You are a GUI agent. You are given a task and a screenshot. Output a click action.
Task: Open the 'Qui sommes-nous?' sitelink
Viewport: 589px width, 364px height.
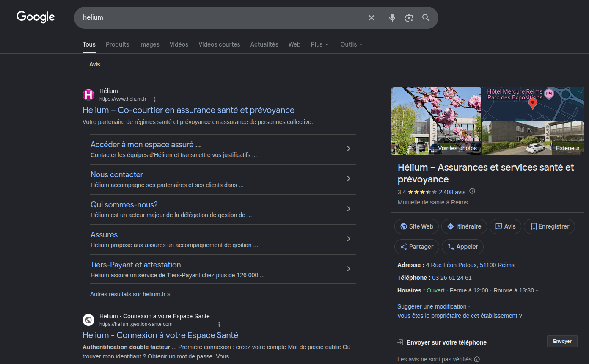pos(124,205)
